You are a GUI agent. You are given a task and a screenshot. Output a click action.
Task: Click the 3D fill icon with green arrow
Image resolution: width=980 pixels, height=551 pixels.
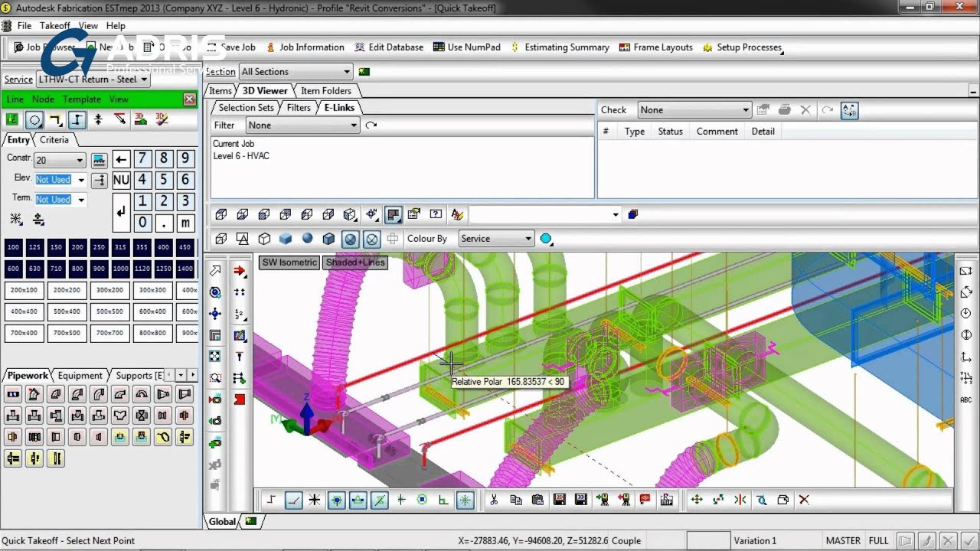pos(141,119)
